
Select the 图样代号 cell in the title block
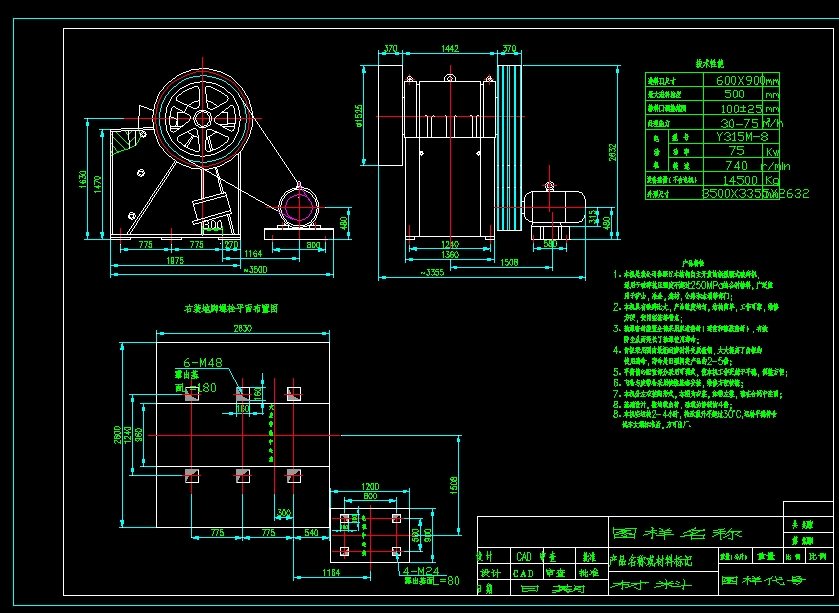tap(760, 580)
